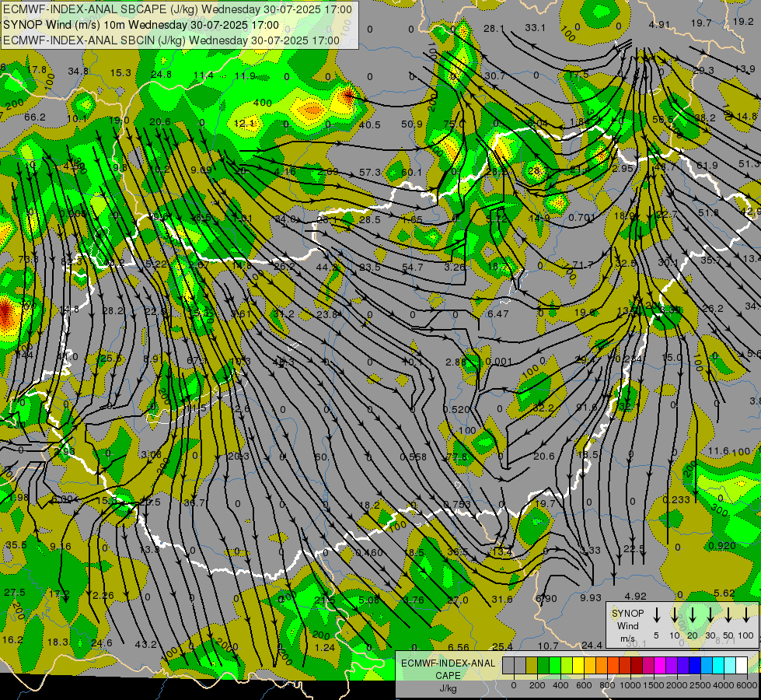Click the map value 4.91
Screen dimensions: 761x700
[x=659, y=24]
